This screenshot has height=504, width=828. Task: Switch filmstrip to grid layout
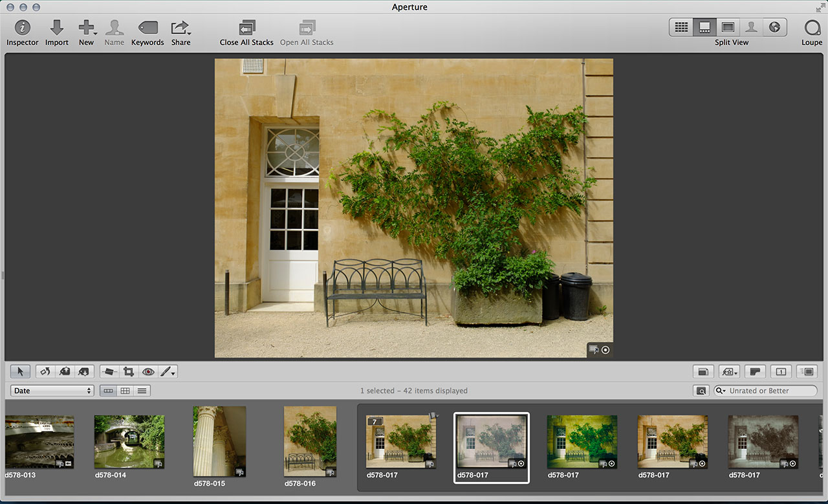pos(124,390)
